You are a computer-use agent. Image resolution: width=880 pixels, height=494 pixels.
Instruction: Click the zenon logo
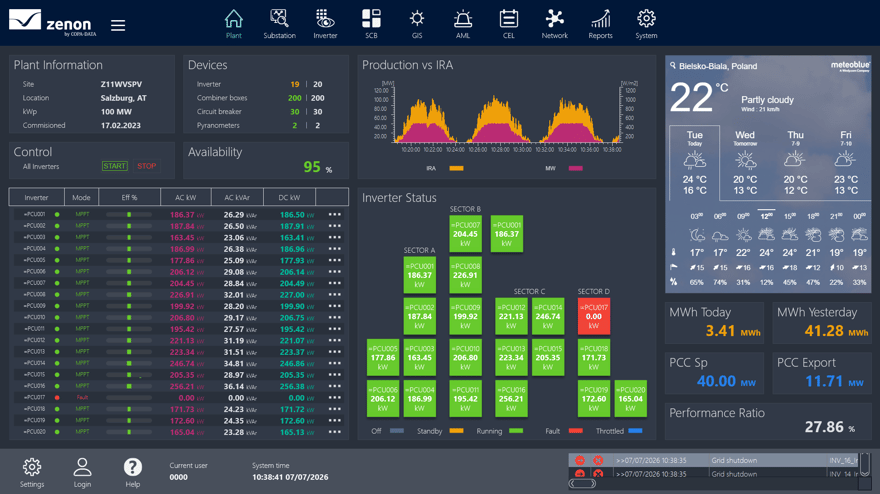[52, 23]
